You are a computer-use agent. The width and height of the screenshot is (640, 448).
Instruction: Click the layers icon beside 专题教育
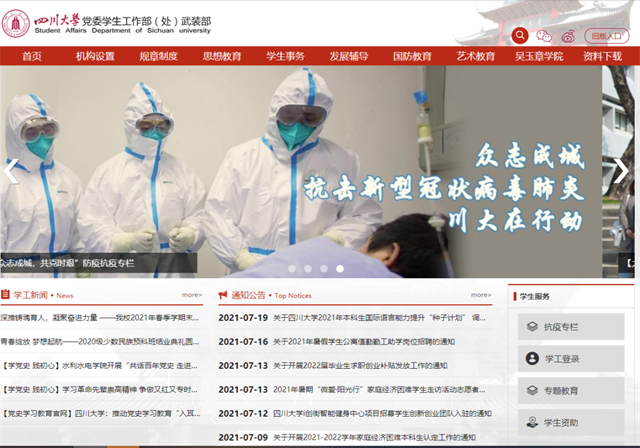532,390
